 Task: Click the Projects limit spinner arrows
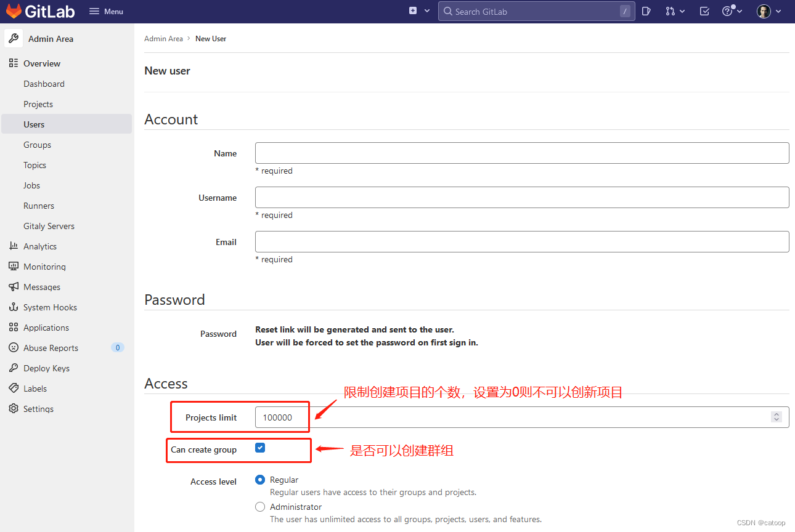pos(777,417)
